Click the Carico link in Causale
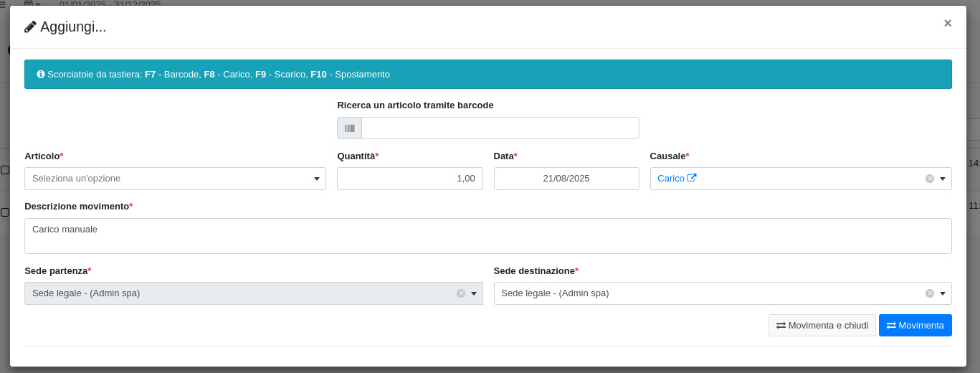Image resolution: width=980 pixels, height=373 pixels. pyautogui.click(x=671, y=178)
